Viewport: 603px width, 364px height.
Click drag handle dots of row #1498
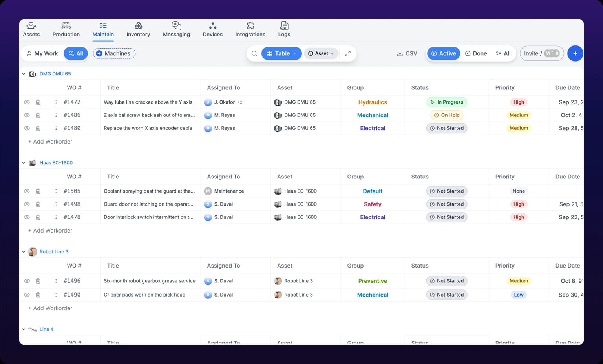click(x=55, y=204)
